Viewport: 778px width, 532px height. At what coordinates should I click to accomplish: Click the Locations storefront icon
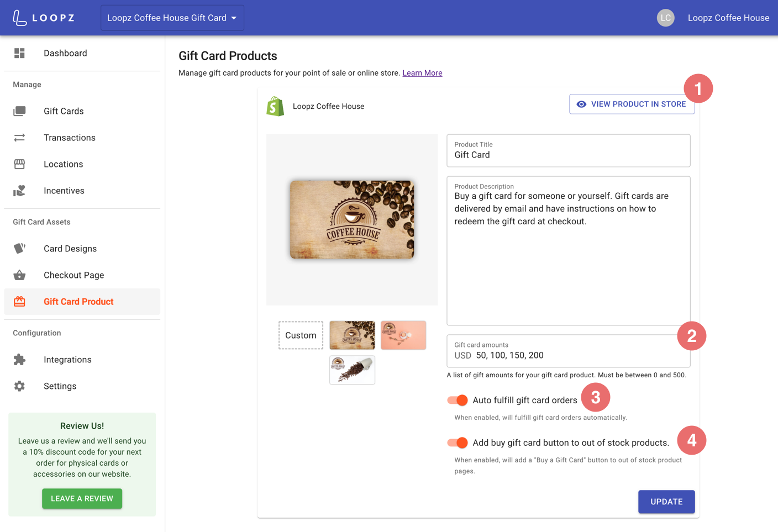[19, 164]
